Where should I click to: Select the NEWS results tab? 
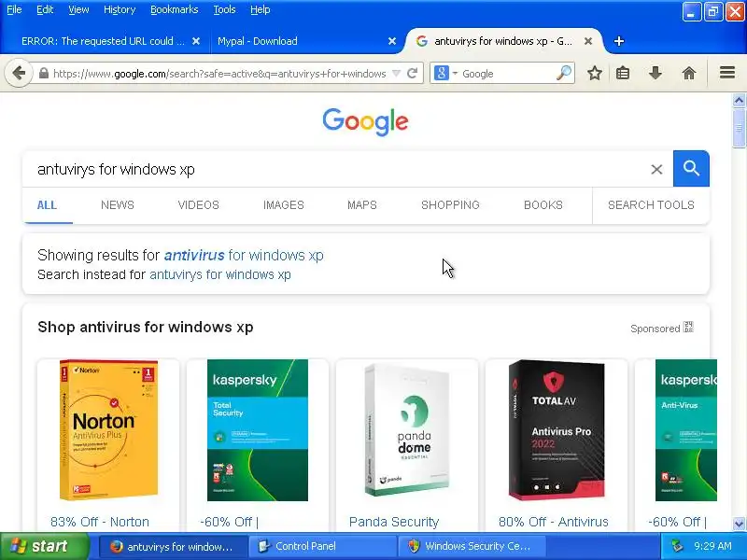click(118, 205)
